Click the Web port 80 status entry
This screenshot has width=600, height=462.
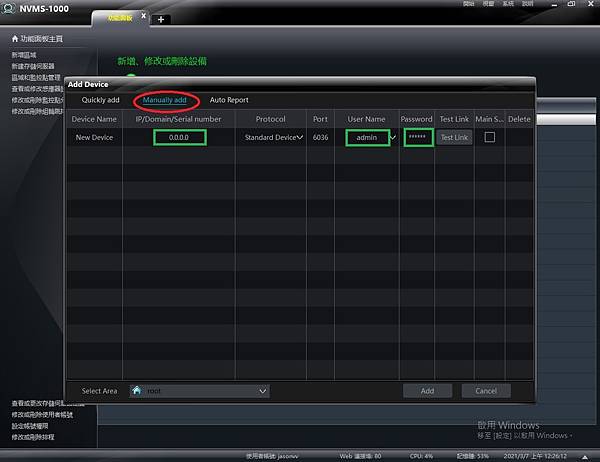click(x=360, y=456)
